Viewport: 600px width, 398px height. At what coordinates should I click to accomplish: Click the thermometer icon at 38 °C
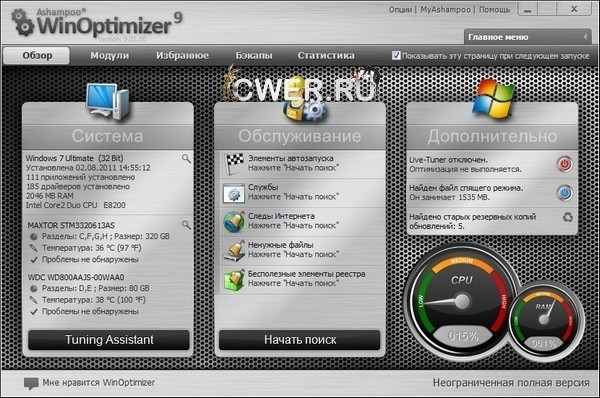34,300
